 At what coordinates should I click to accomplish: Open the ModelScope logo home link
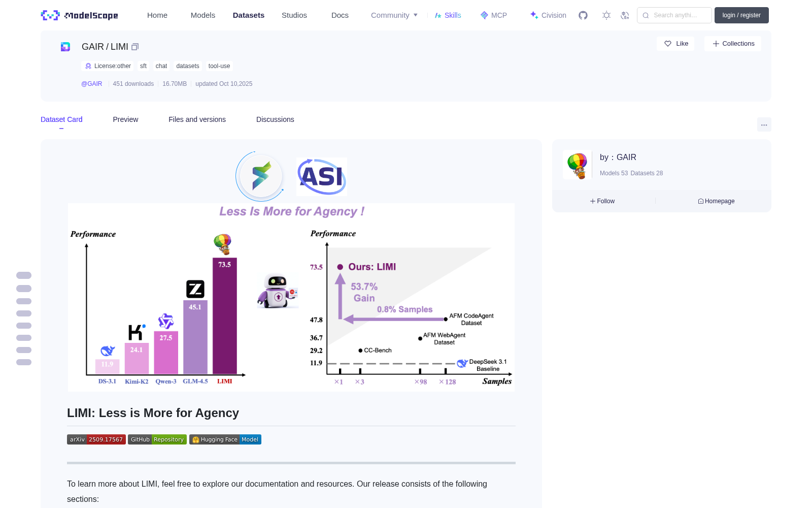click(x=79, y=15)
